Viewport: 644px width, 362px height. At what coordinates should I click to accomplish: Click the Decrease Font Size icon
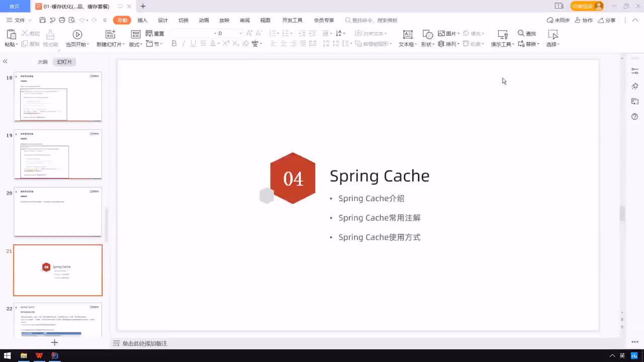(260, 33)
